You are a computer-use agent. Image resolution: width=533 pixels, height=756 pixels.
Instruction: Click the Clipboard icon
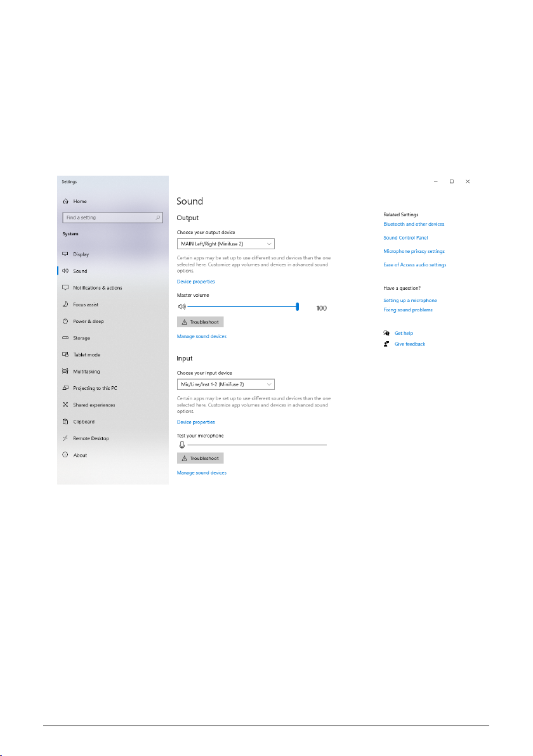point(65,421)
